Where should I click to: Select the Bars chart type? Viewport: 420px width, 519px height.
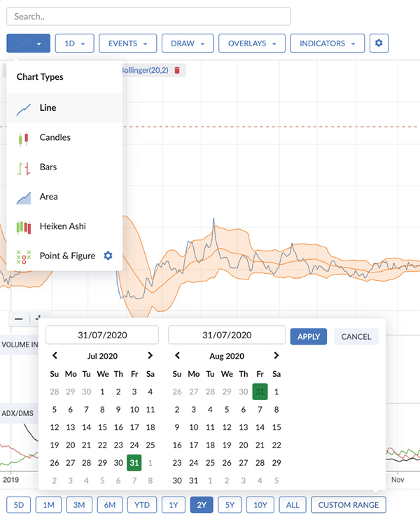click(x=64, y=167)
